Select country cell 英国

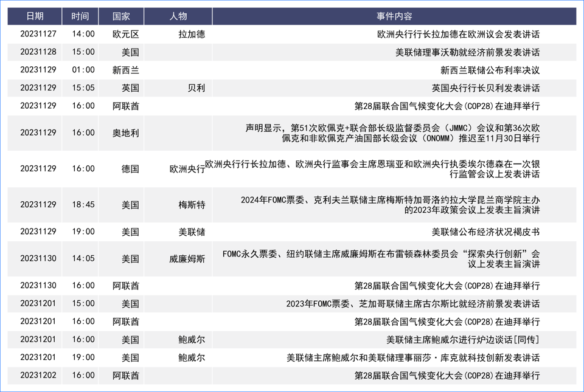coord(130,88)
